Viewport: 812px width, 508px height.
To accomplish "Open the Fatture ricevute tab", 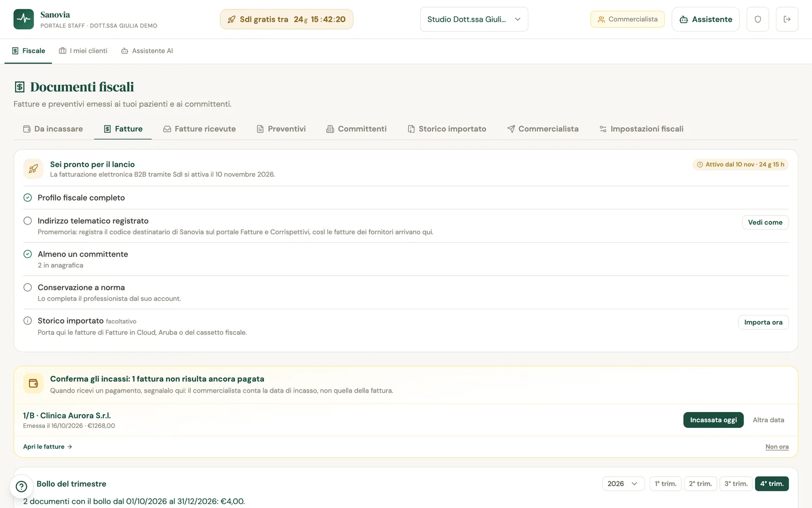I will click(x=199, y=129).
